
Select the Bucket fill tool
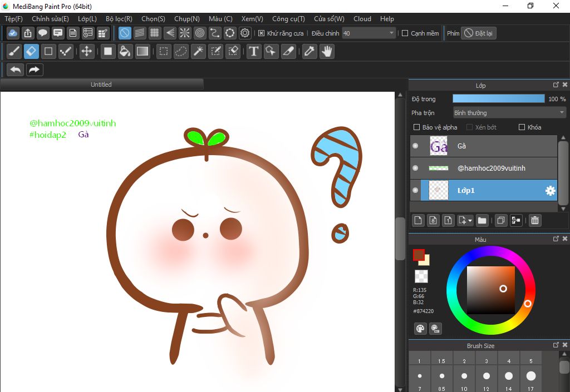pos(125,52)
